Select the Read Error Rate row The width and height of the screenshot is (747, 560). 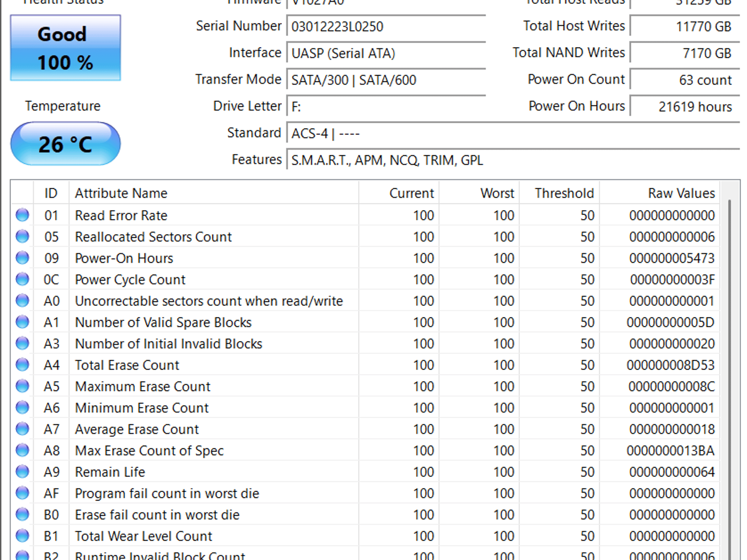click(x=365, y=215)
